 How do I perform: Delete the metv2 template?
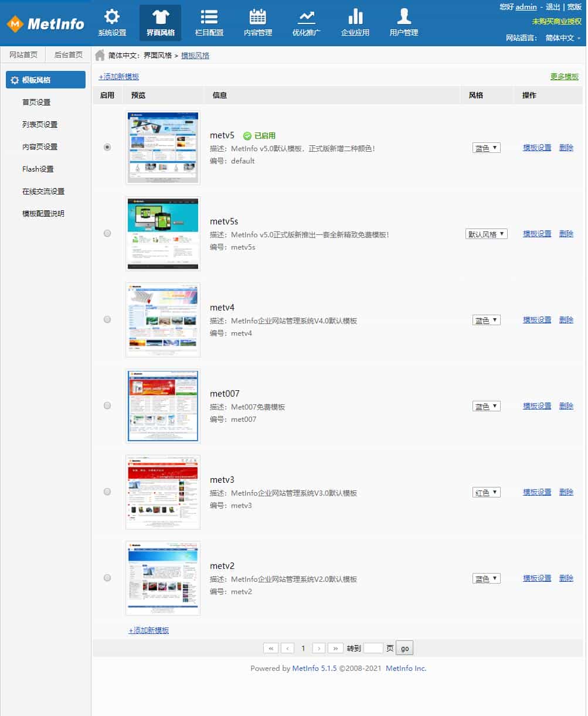coord(566,578)
